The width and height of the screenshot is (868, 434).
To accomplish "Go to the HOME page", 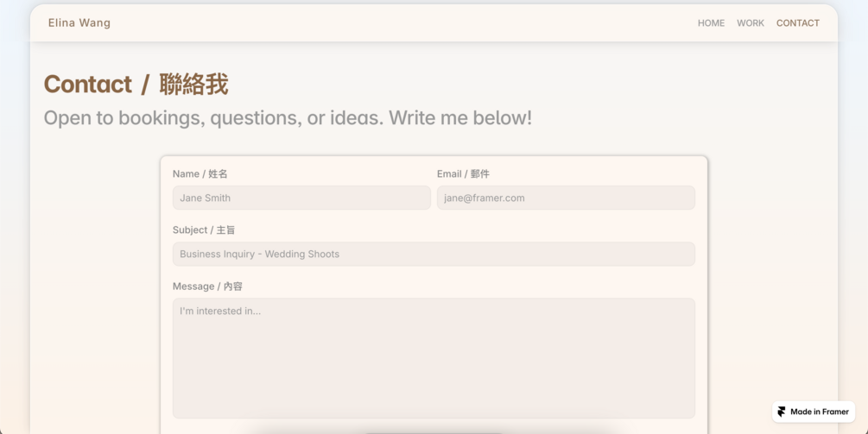I will (711, 23).
